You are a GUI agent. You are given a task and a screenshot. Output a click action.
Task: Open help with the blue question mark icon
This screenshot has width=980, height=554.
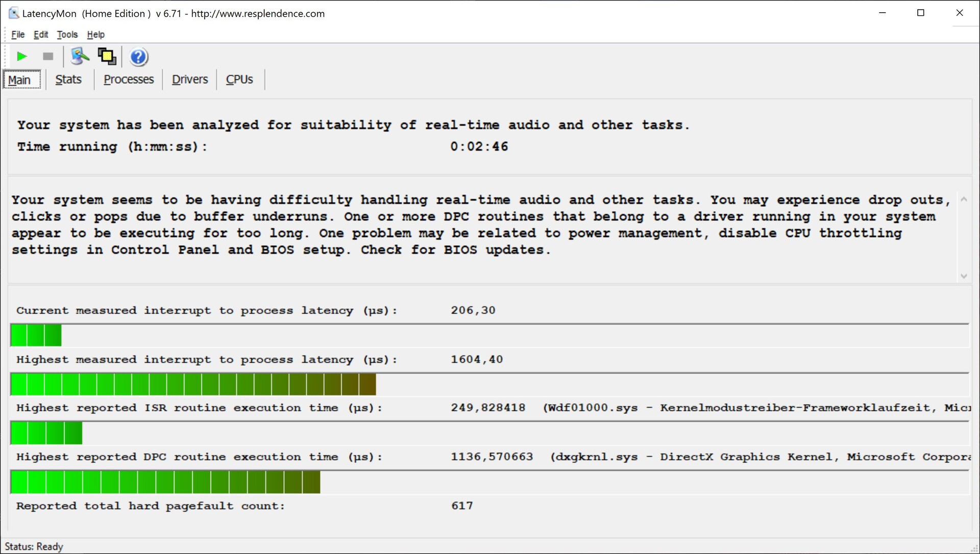[x=138, y=57]
